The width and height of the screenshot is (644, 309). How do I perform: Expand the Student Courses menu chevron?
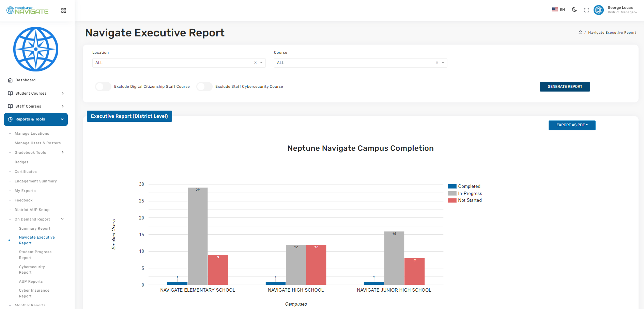(63, 93)
